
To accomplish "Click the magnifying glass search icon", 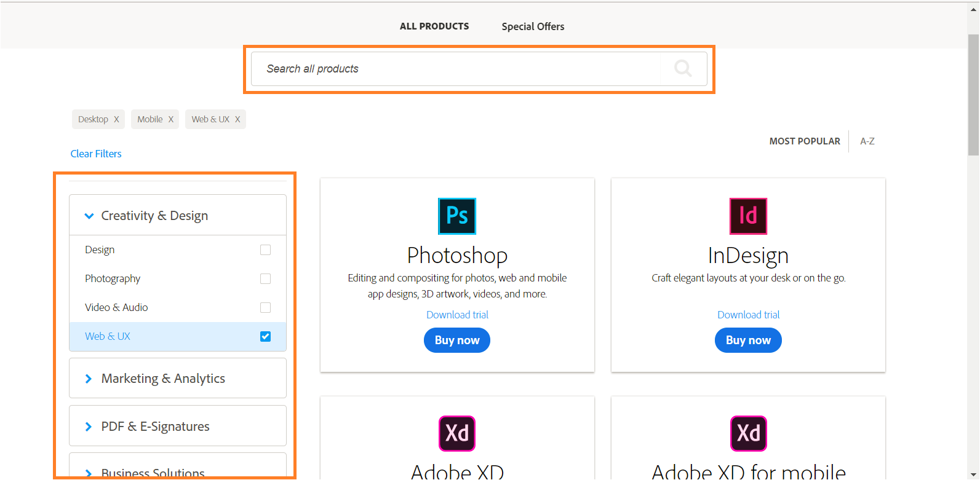I will pyautogui.click(x=683, y=68).
